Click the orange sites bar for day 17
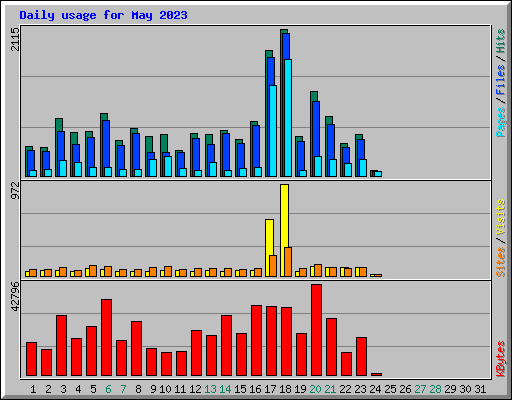This screenshot has width=512, height=400. [273, 266]
